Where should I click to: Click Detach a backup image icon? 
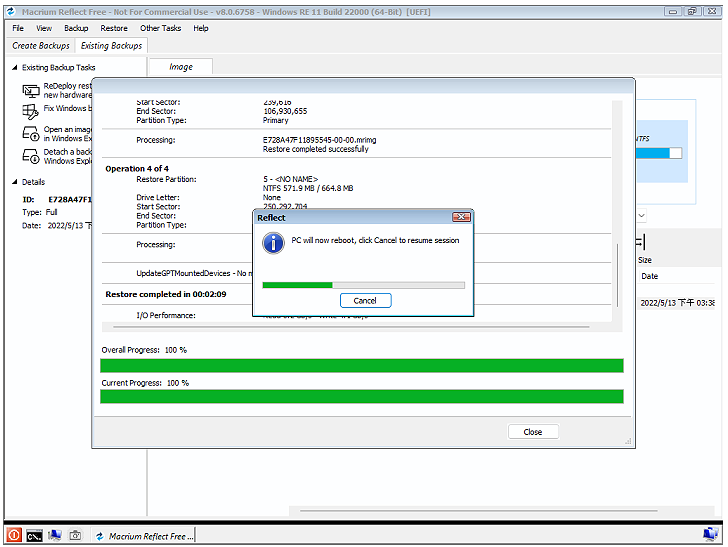pos(31,156)
